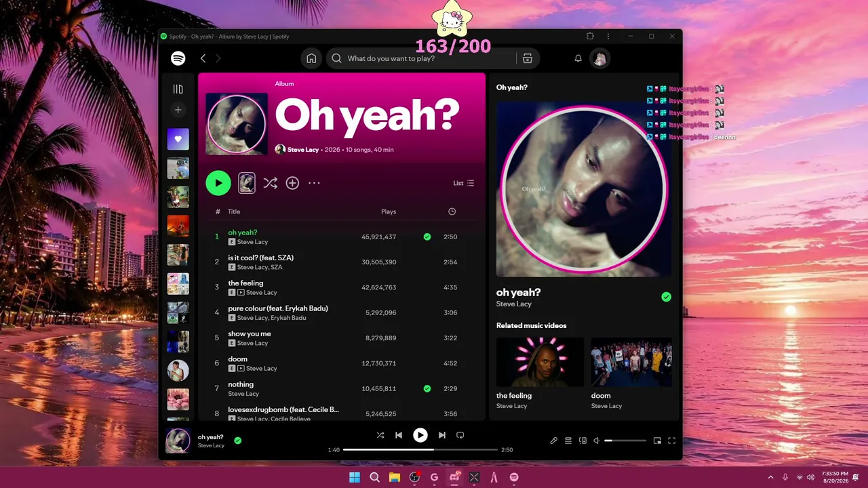The image size is (868, 488).
Task: Click the now-playing cover thumbnail in bottom bar
Action: [178, 441]
